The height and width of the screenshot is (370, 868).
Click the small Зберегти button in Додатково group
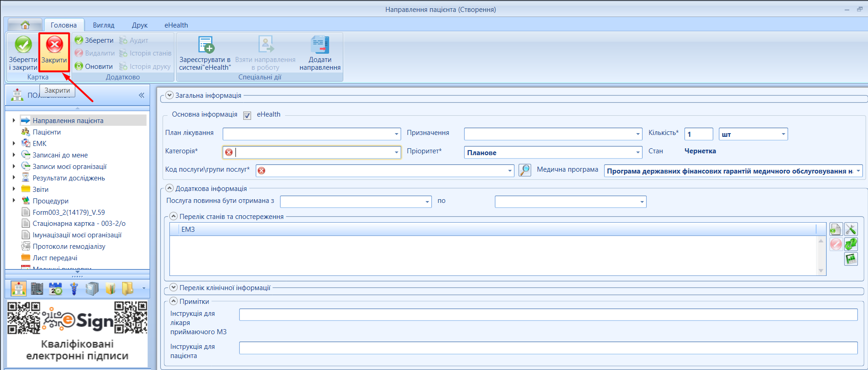pos(94,40)
